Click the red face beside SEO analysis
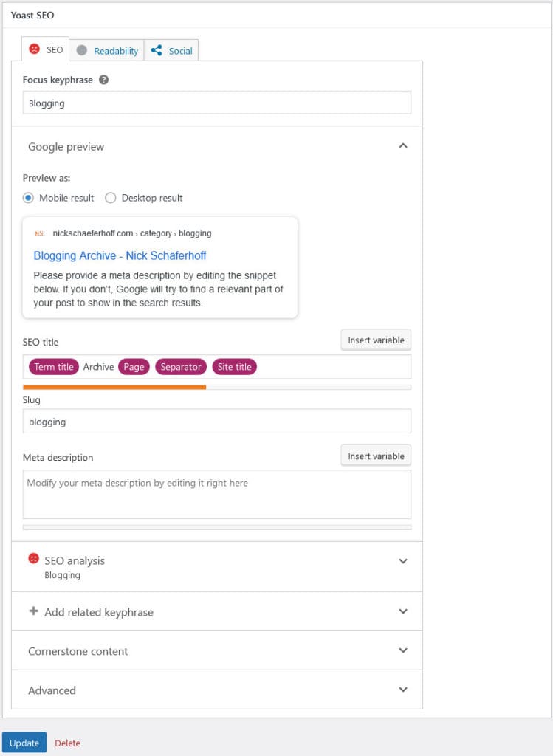The image size is (553, 756). 34,559
